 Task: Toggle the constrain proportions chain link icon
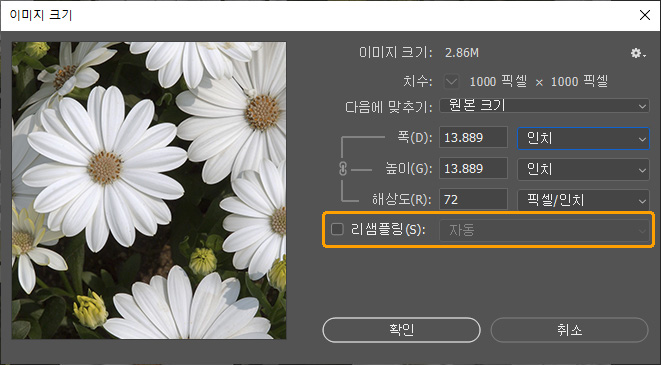pyautogui.click(x=343, y=169)
